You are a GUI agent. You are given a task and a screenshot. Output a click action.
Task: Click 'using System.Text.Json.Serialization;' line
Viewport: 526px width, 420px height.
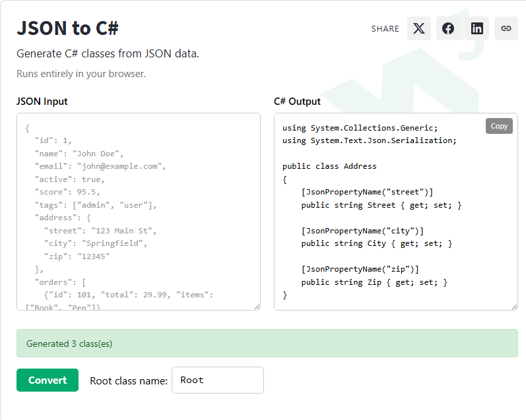(370, 141)
